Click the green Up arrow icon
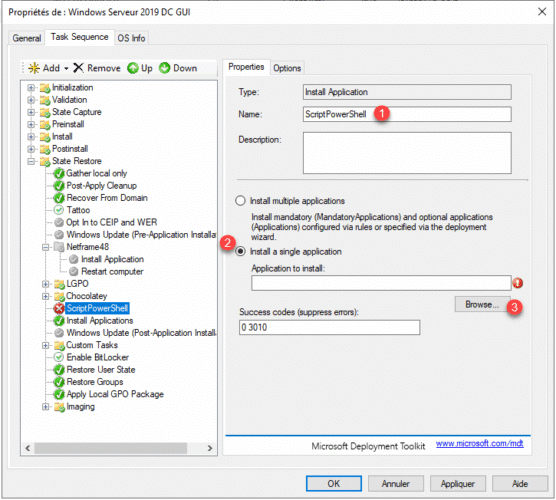556x500 pixels. pos(133,68)
